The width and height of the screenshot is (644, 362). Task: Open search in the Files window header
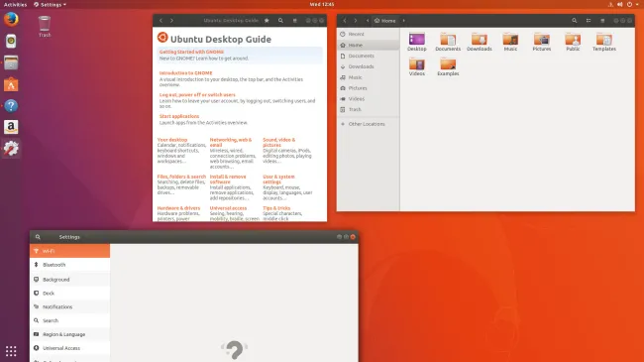pyautogui.click(x=575, y=21)
